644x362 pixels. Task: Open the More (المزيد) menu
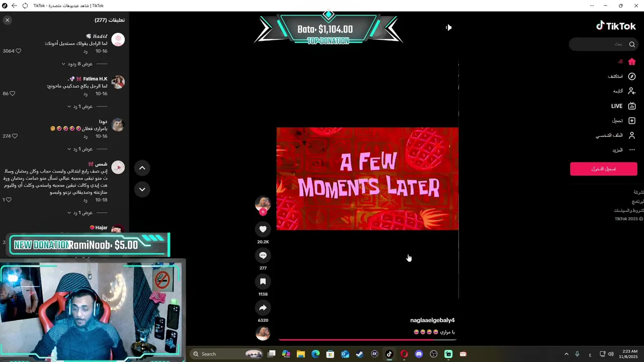coord(624,150)
